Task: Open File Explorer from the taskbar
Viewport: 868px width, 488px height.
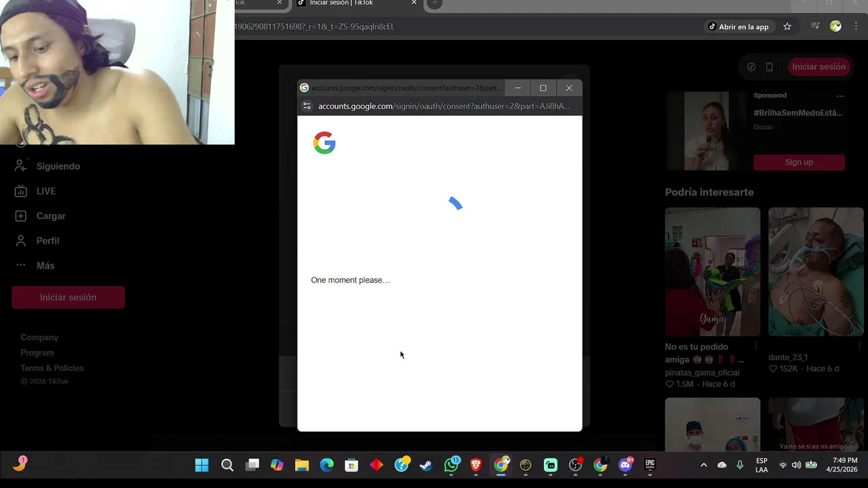Action: [x=302, y=465]
